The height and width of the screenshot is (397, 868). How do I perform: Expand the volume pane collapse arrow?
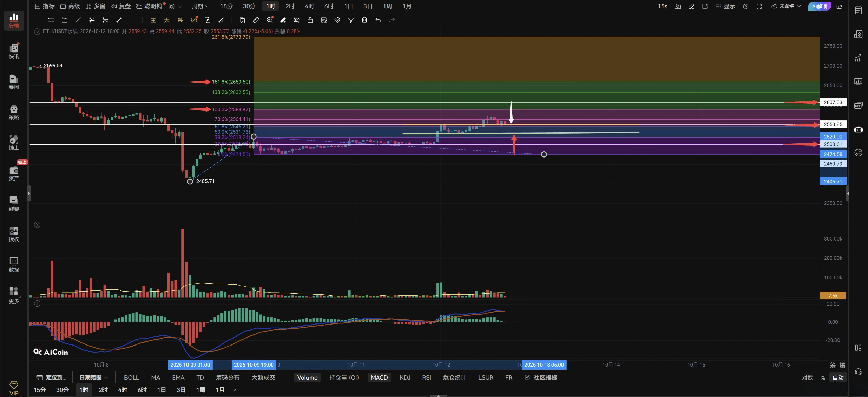point(37,225)
